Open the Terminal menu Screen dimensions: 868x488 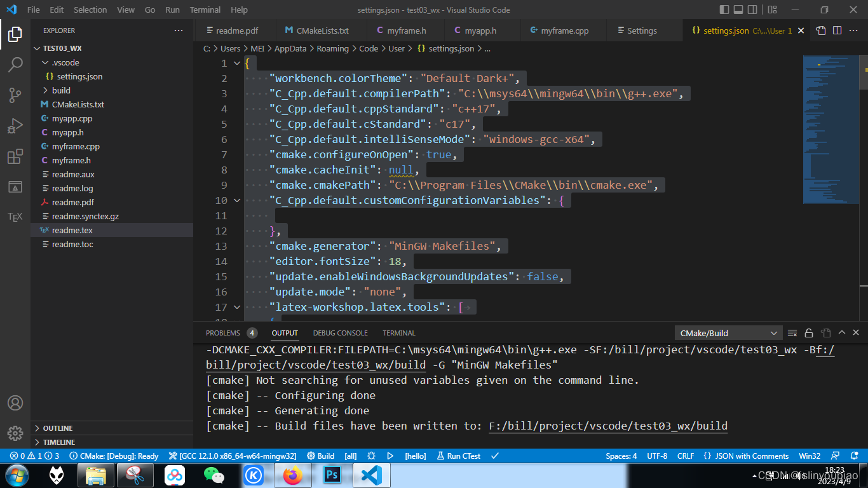pyautogui.click(x=205, y=10)
